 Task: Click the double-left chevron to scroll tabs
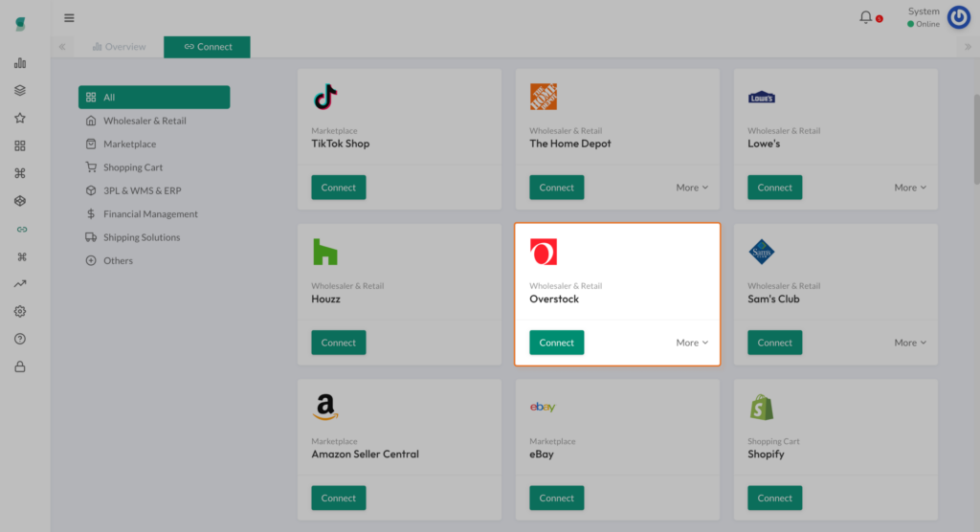(62, 47)
